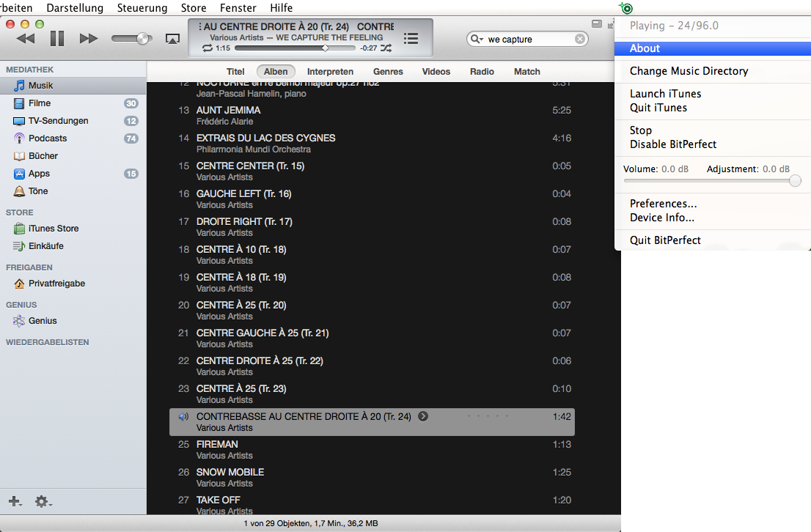Clear the search field with the X icon

coord(580,39)
